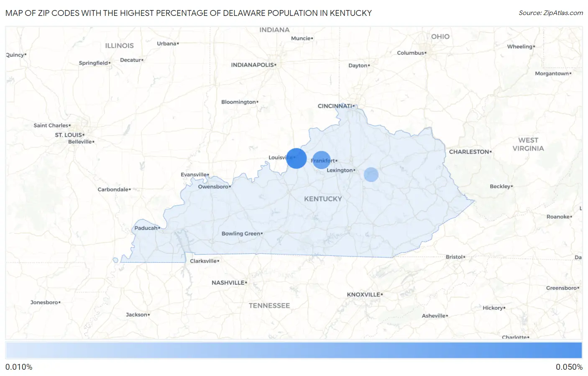Click the Dayton city label

pyautogui.click(x=358, y=65)
